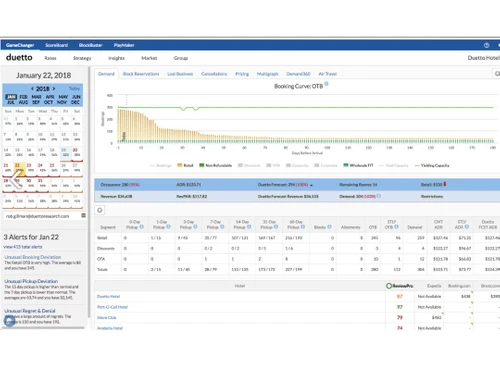The width and height of the screenshot is (500, 375).
Task: Click info icon next to 1-Day Pickup
Action: [x=168, y=227]
